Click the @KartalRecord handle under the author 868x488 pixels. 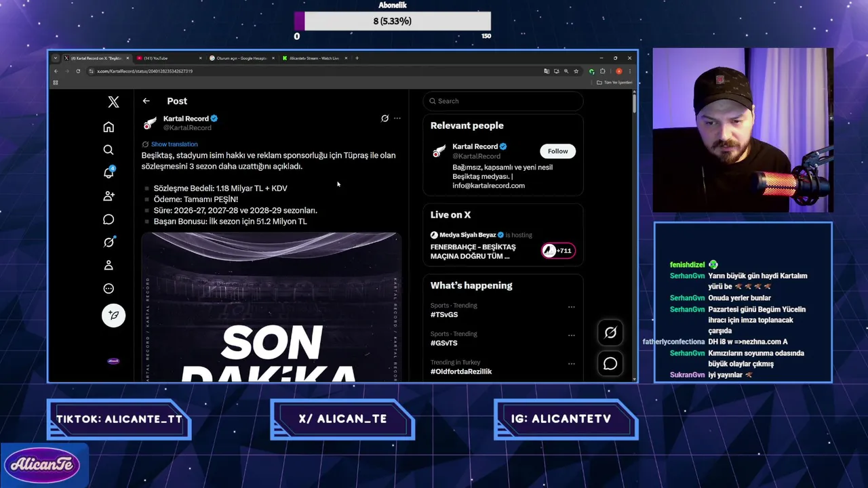point(187,128)
